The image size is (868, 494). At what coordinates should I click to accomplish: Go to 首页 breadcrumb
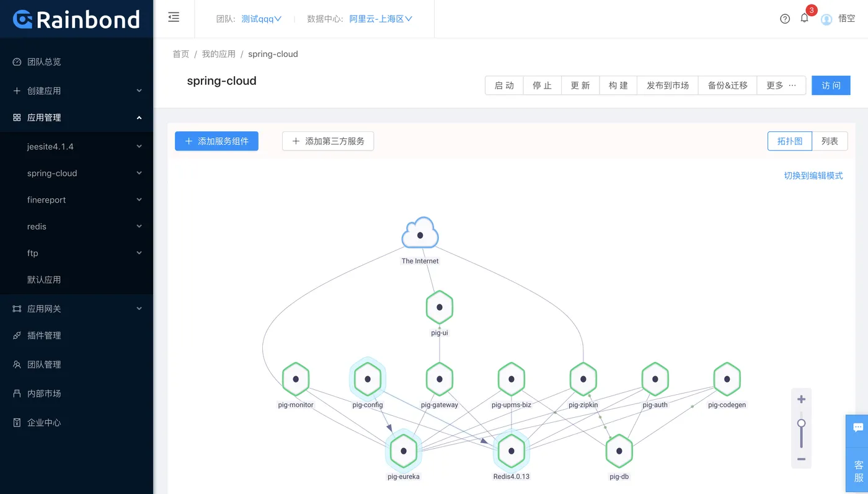[181, 54]
